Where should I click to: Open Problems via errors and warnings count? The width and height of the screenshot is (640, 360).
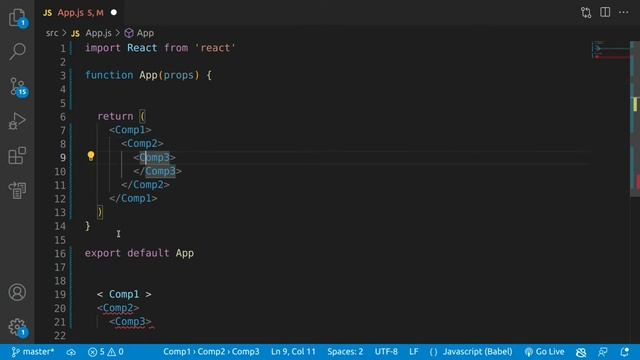pos(105,351)
